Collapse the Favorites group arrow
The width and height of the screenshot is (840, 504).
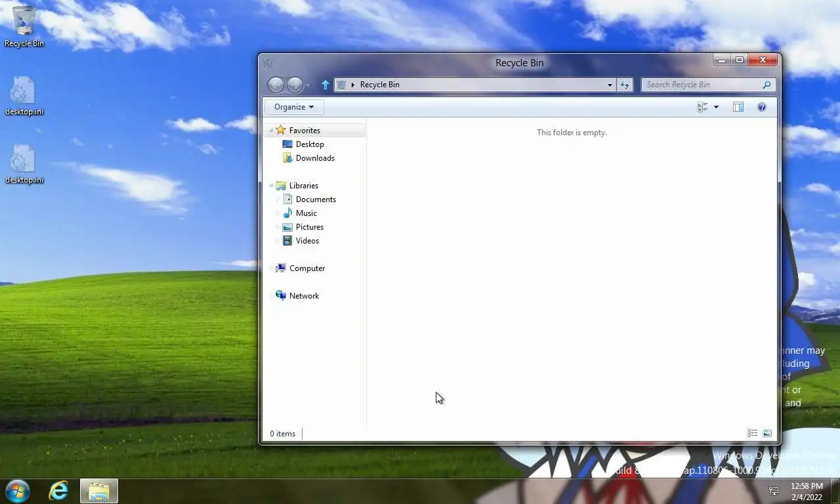point(270,131)
